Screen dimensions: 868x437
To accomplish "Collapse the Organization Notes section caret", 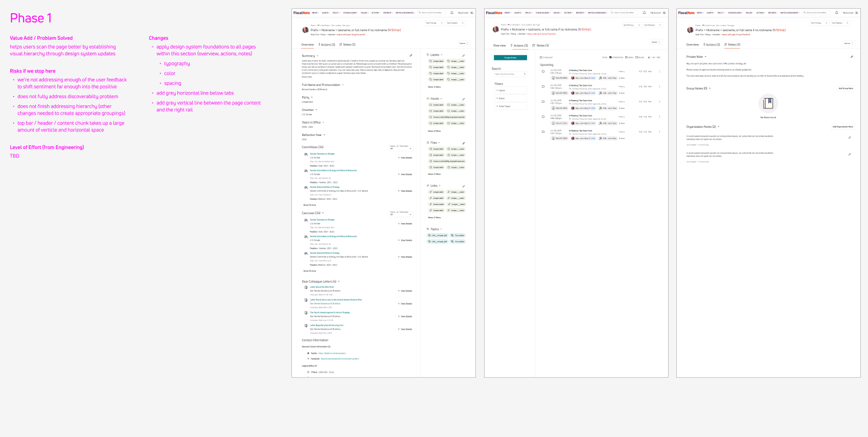I will (718, 127).
